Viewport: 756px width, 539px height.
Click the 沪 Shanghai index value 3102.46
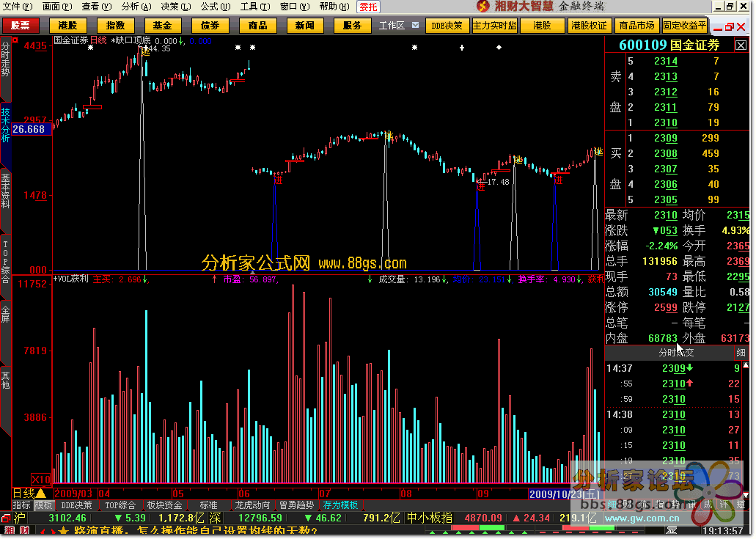[67, 518]
